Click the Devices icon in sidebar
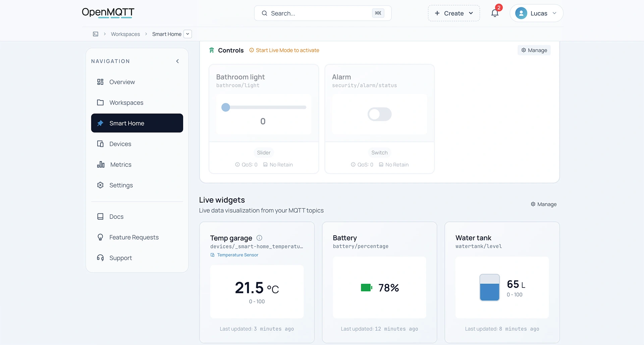This screenshot has height=345, width=644. click(x=100, y=144)
